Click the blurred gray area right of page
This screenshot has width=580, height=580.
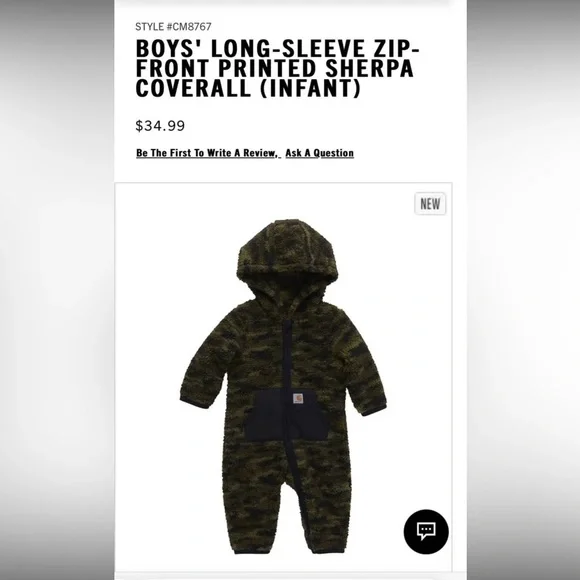(523, 290)
